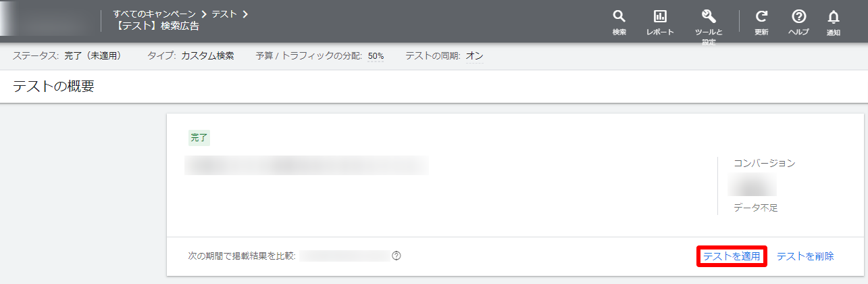Viewport: 868px width, 284px height.
Task: Go to すべてのキャンペーン breadcrumb
Action: [x=155, y=14]
